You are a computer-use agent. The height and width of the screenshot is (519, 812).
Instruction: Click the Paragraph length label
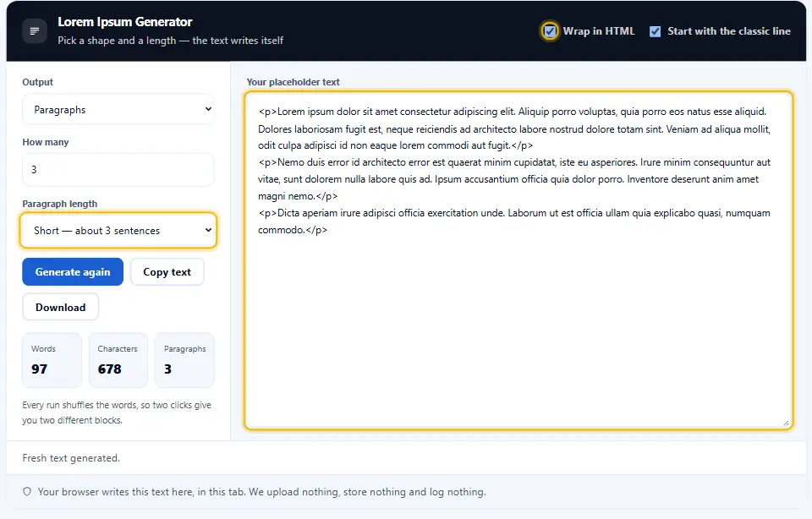[59, 204]
